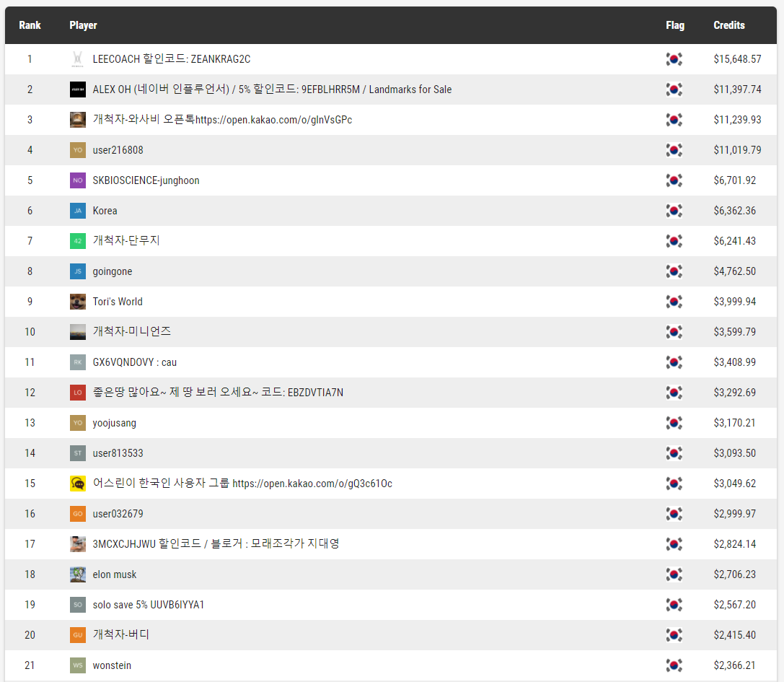Open yoojusang player name
The height and width of the screenshot is (682, 784).
pos(115,424)
